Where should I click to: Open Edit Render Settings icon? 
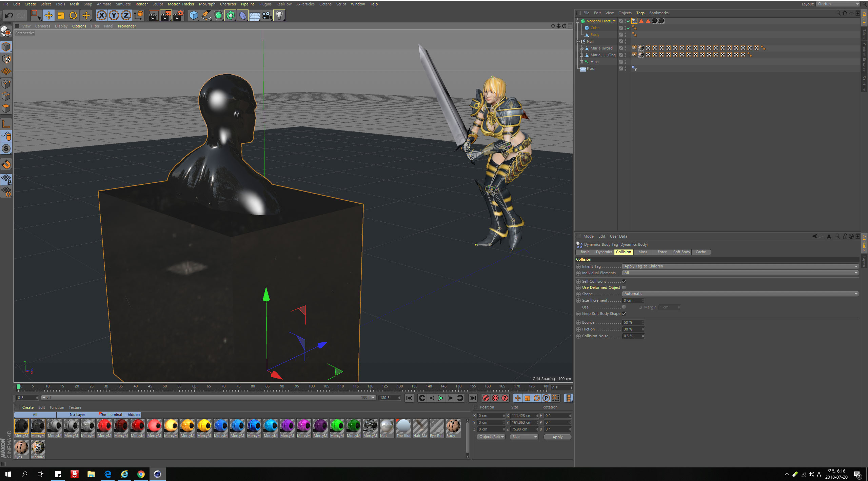coord(179,15)
